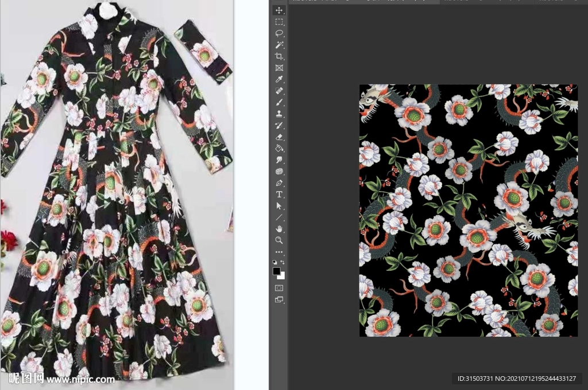Select the Move tool
Image resolution: width=588 pixels, height=390 pixels.
click(x=279, y=10)
